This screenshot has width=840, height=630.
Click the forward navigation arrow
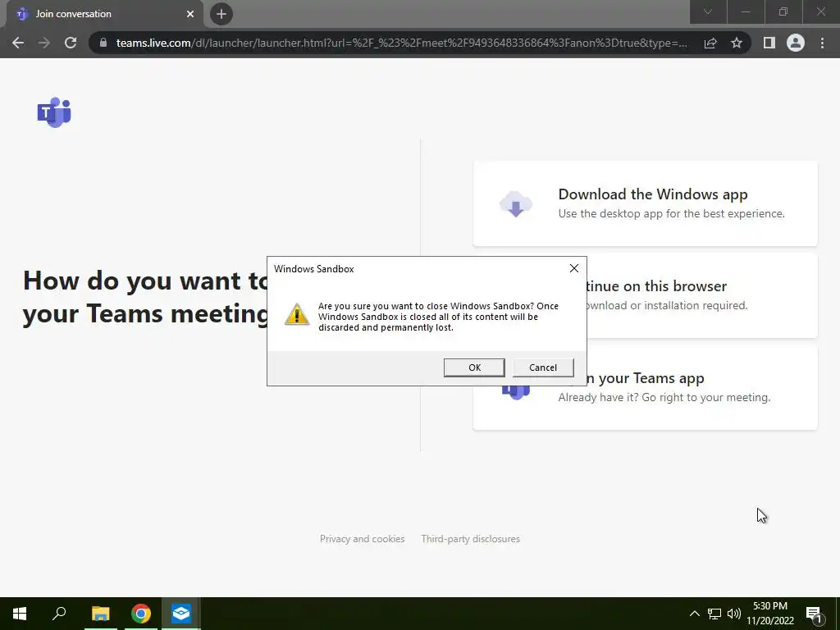(x=44, y=43)
